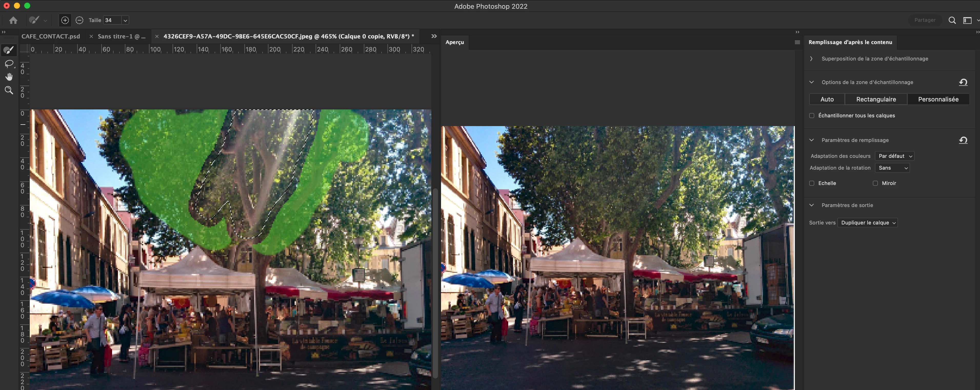The image size is (980, 390).
Task: Open Adaptation de la rotation dropdown
Action: pos(892,168)
